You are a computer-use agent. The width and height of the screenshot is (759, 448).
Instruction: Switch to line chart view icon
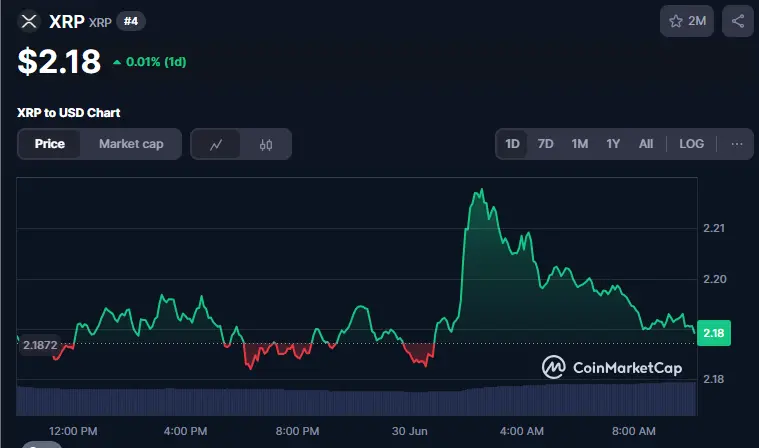pyautogui.click(x=216, y=144)
